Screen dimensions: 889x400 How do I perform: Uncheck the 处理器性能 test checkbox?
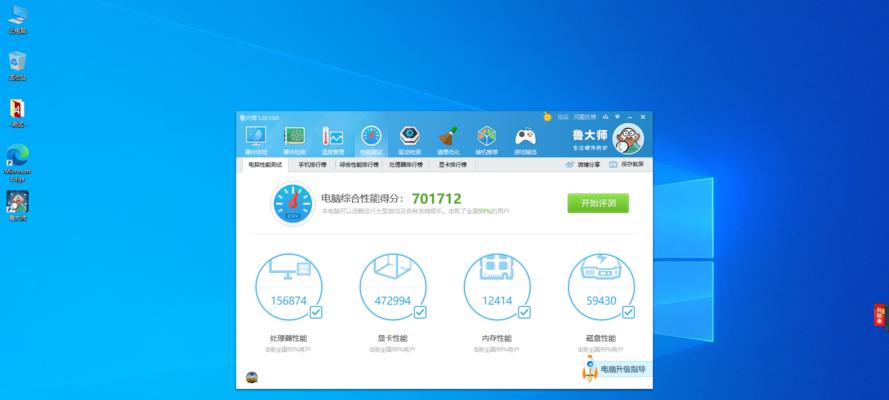point(316,312)
